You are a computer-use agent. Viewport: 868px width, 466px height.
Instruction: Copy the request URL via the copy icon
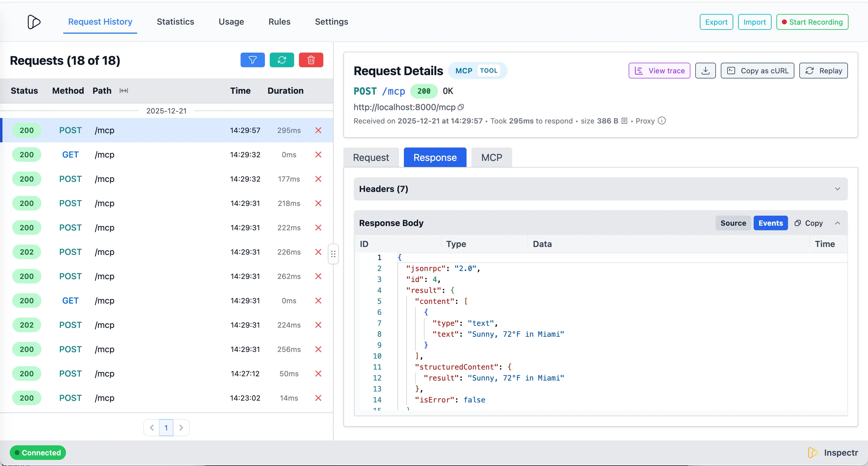461,107
